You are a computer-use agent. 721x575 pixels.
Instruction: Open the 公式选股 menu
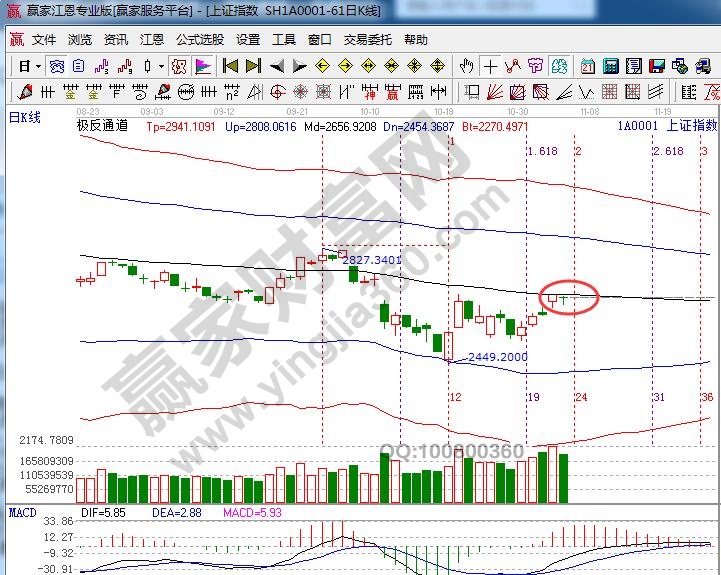coord(199,40)
